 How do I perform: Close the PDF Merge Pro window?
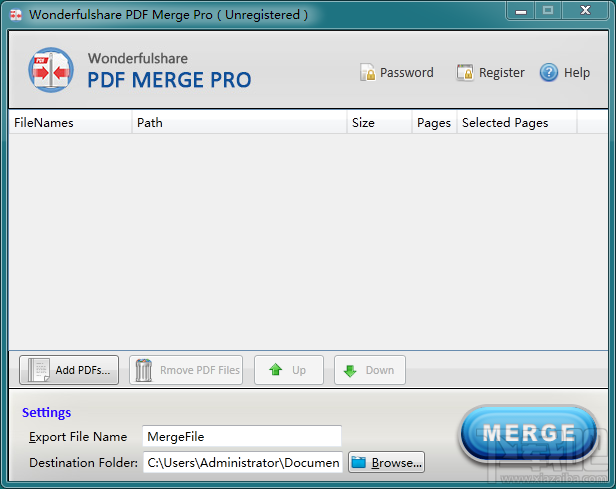[585, 11]
